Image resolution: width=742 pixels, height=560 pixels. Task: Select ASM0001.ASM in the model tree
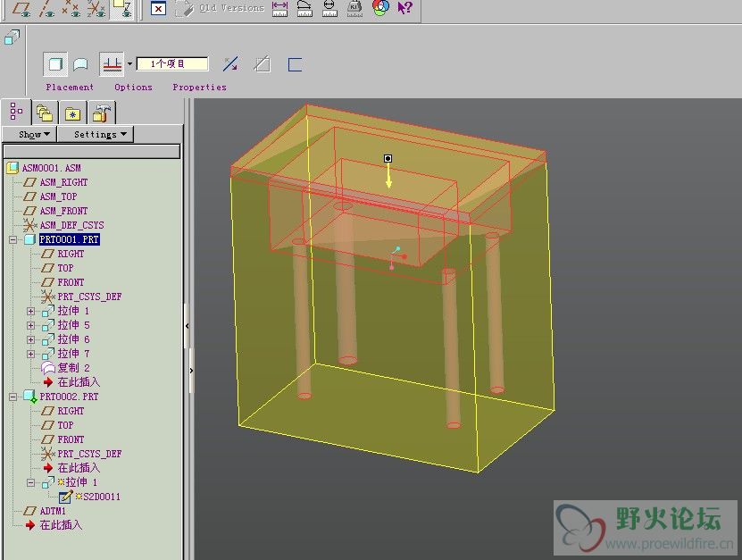tap(51, 168)
